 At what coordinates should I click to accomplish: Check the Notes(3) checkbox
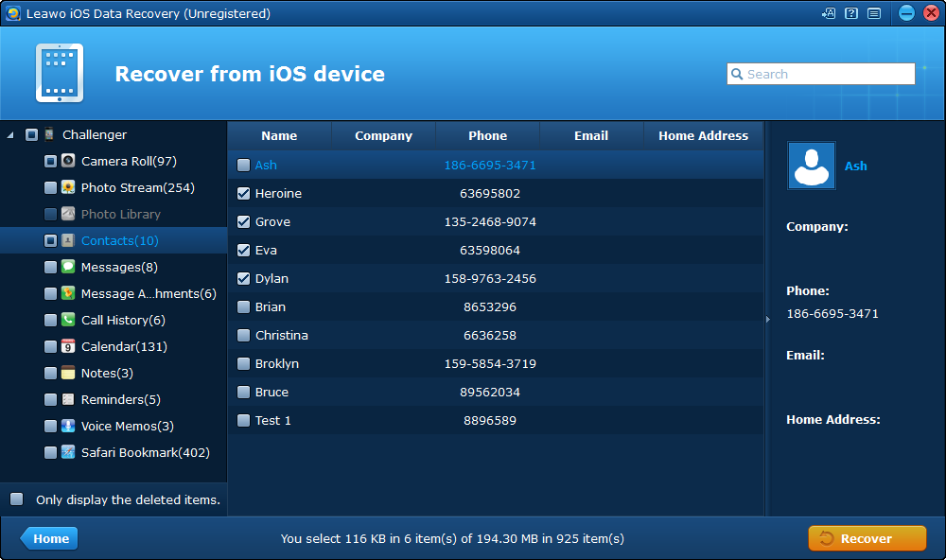pyautogui.click(x=51, y=373)
